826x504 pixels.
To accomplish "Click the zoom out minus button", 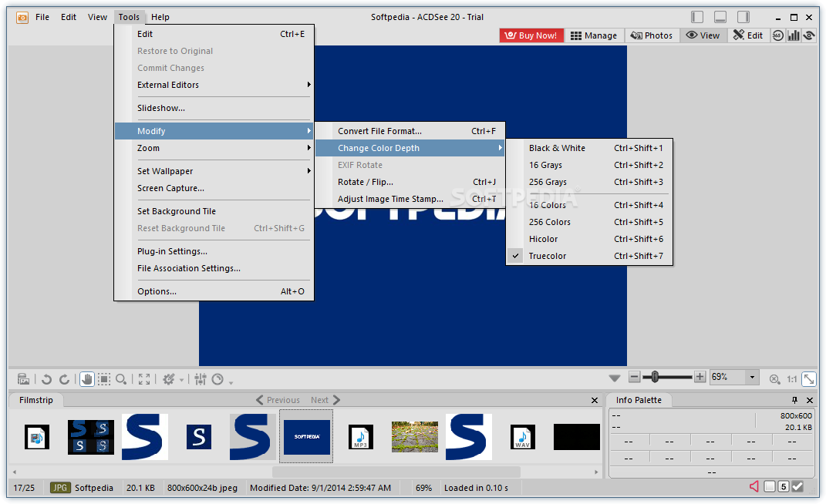I will click(635, 377).
